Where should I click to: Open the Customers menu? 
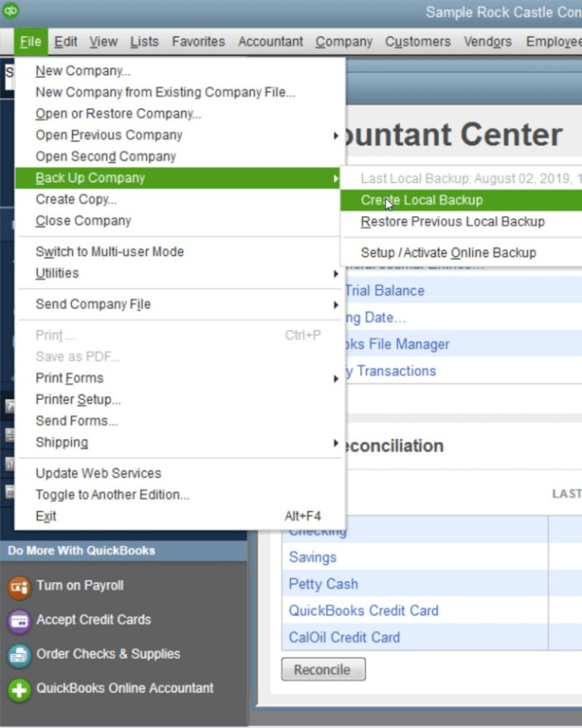[x=418, y=42]
